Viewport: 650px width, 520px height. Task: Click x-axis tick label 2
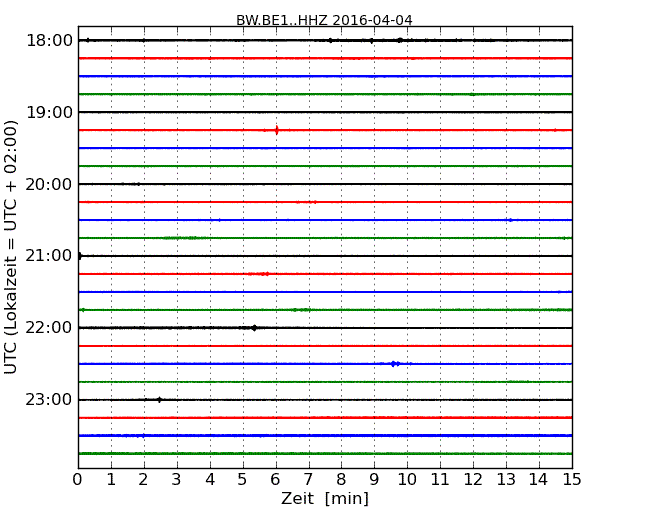[143, 480]
